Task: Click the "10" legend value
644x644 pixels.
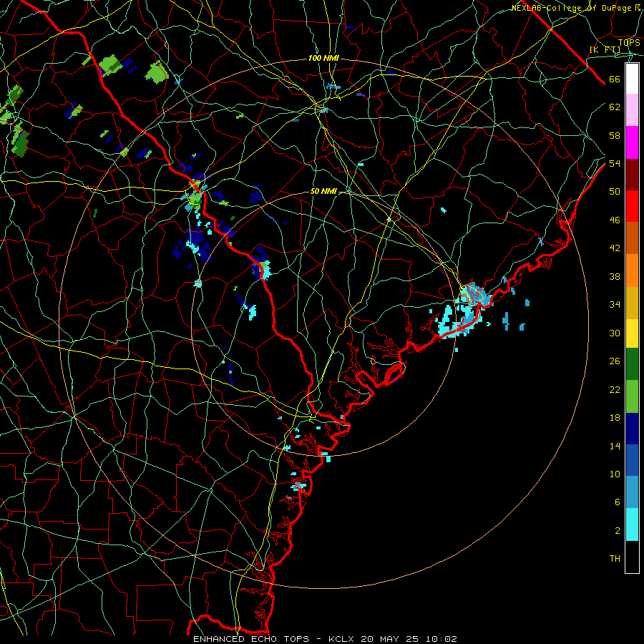Action: click(615, 474)
